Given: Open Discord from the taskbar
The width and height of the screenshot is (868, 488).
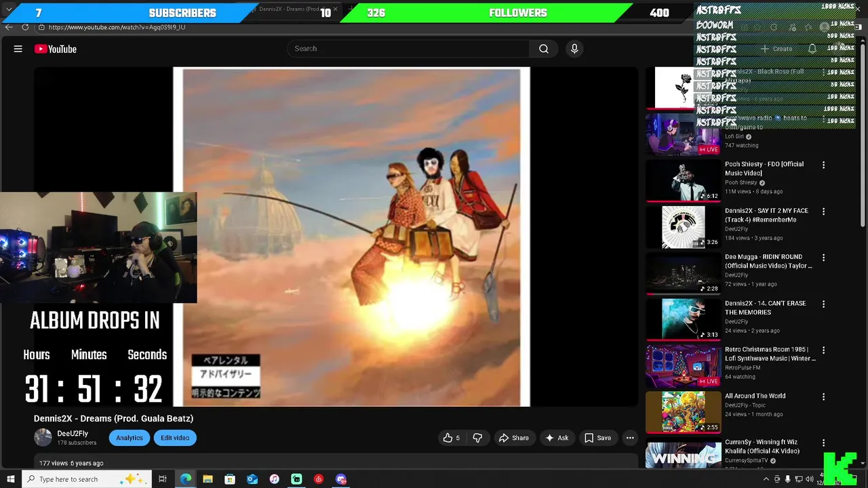Looking at the screenshot, I should pos(341,479).
